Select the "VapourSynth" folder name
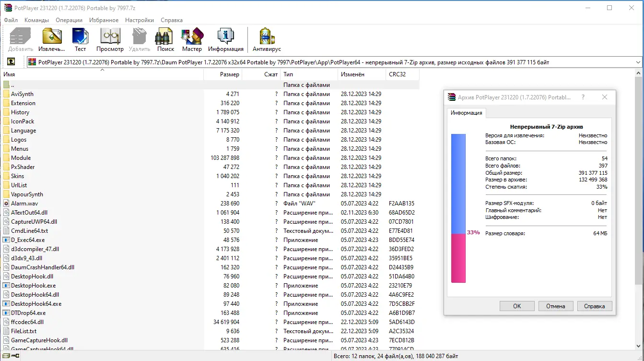Image resolution: width=644 pixels, height=361 pixels. 27,194
